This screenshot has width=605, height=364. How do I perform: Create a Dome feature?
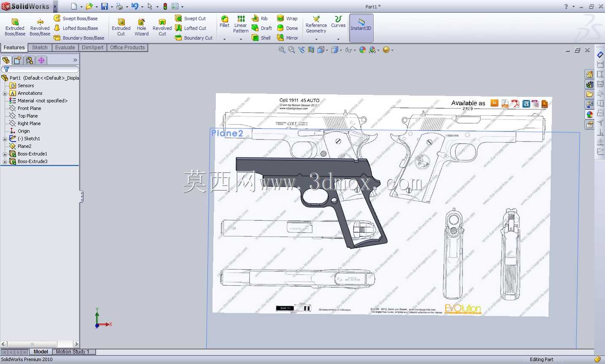pos(288,28)
